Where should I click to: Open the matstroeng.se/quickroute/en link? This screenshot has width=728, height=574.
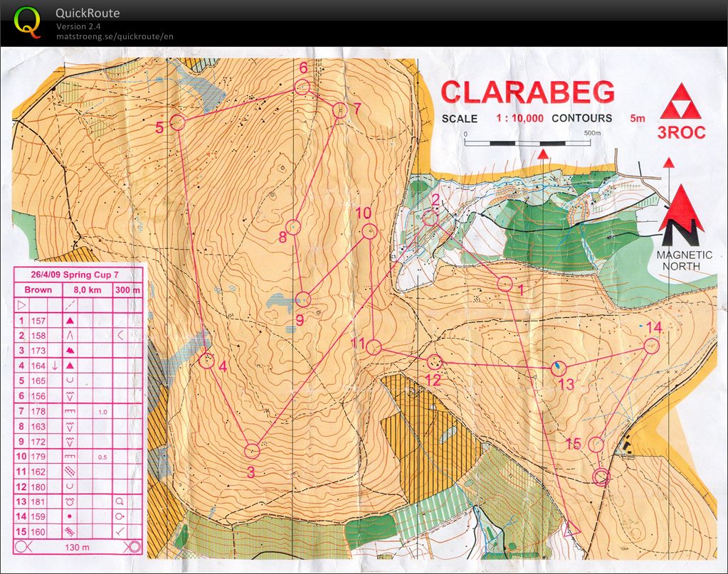tap(115, 37)
